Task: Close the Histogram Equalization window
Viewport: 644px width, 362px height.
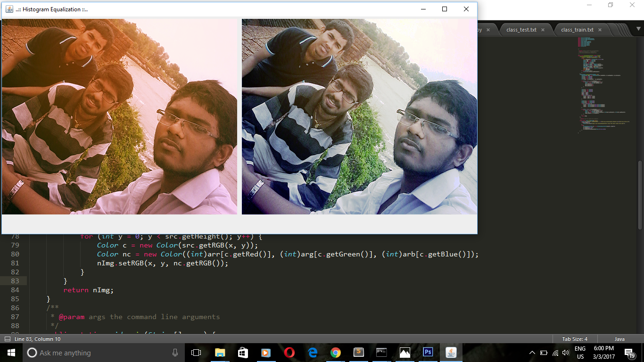Action: [466, 9]
